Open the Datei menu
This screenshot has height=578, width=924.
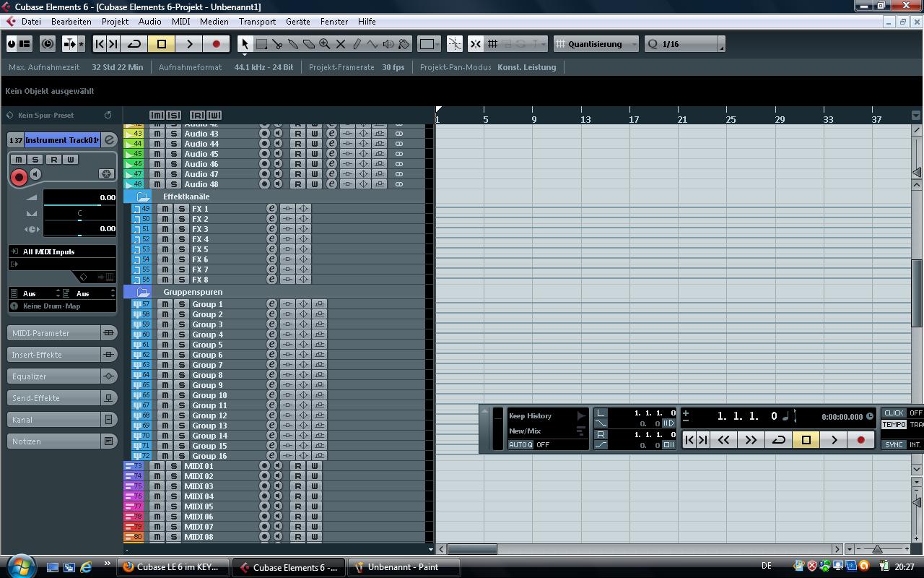(x=31, y=22)
